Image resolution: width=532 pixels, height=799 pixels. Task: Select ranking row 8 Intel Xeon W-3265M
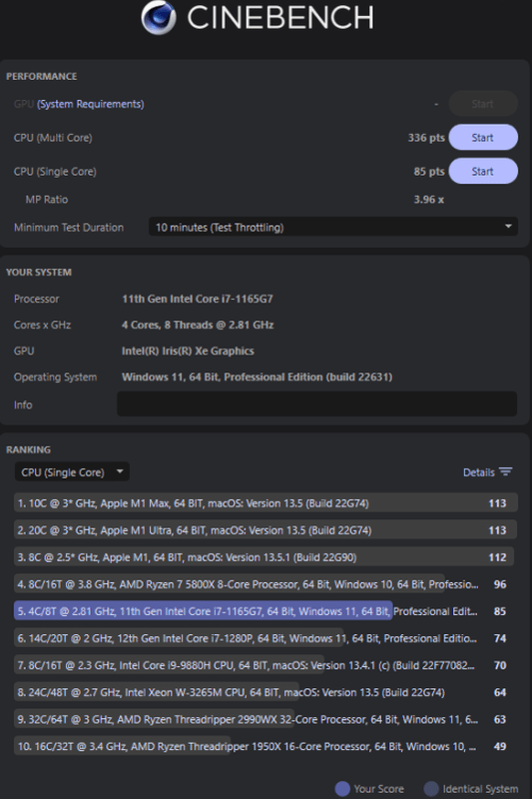266,692
